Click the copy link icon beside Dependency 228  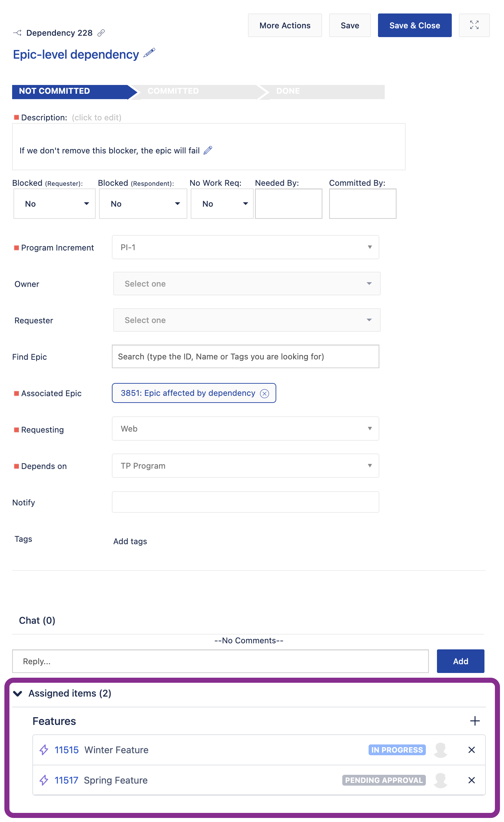(x=101, y=33)
